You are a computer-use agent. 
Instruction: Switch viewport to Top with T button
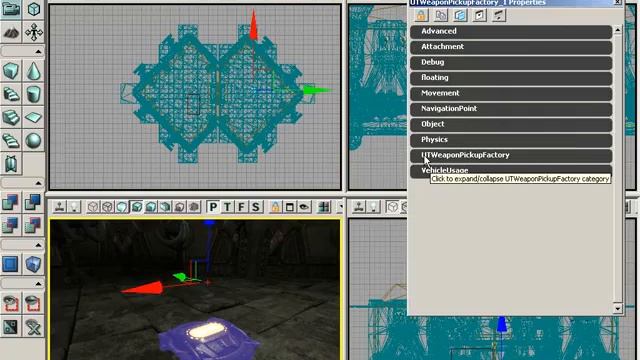point(227,207)
